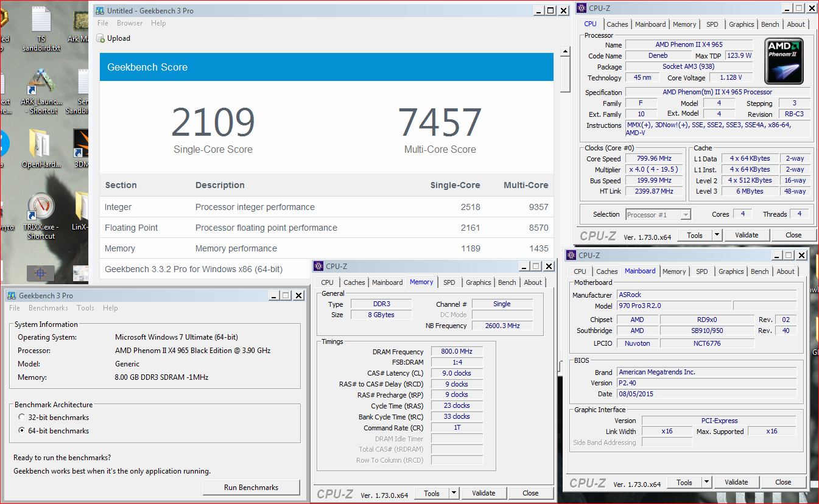Switch to SPD tab in CPU-Z Memory window
Screen dimensions: 819x504
(449, 282)
